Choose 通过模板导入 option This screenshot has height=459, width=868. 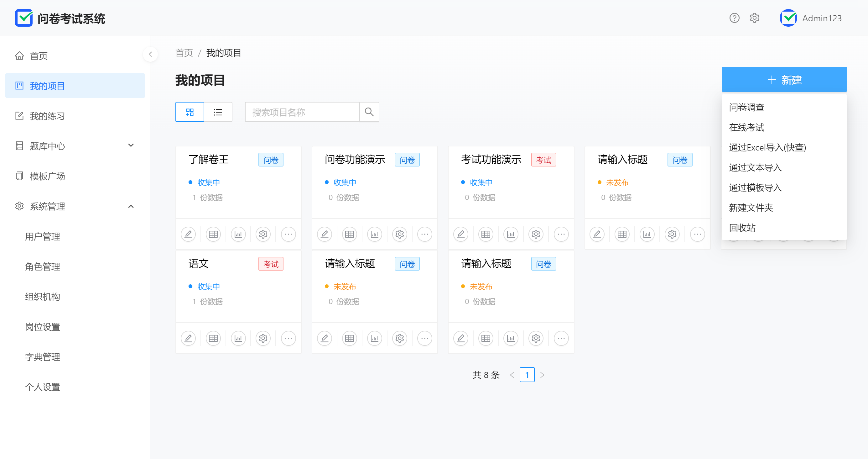click(784, 187)
